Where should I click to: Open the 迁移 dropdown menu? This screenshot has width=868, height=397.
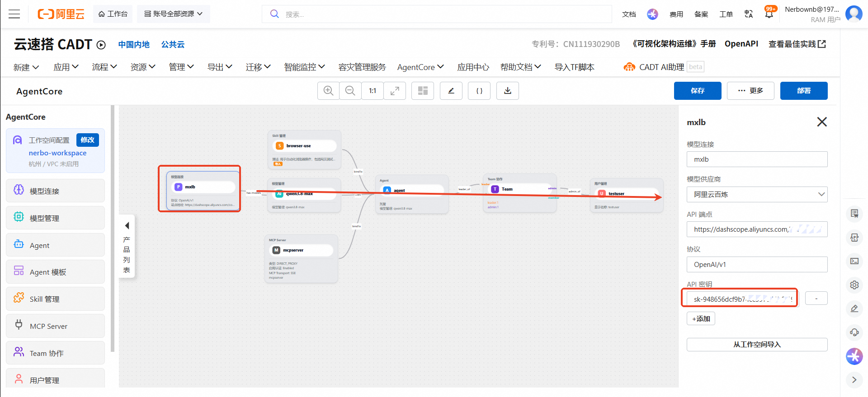coord(258,67)
